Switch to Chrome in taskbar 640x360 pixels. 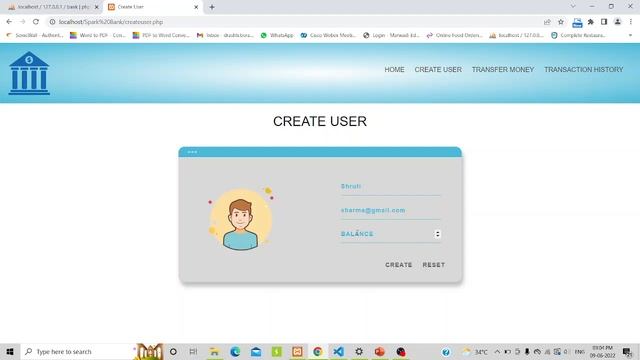pyautogui.click(x=318, y=351)
